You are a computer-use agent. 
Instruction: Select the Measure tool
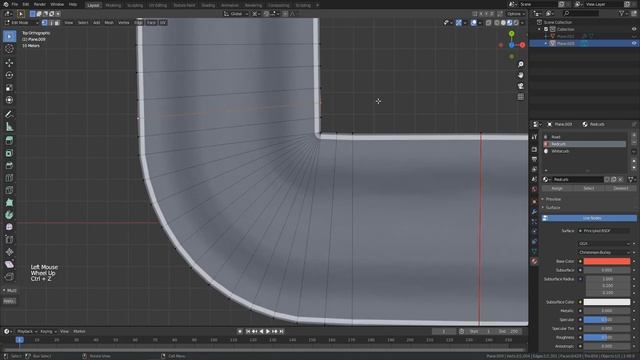click(x=9, y=127)
